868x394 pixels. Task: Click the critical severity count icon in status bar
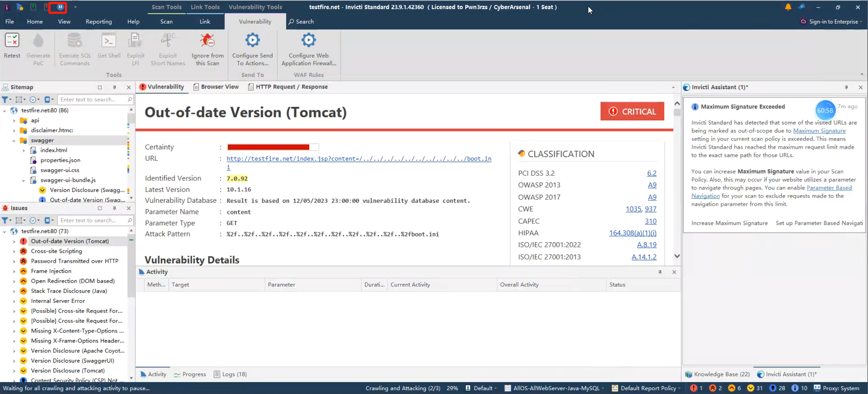tap(693, 388)
